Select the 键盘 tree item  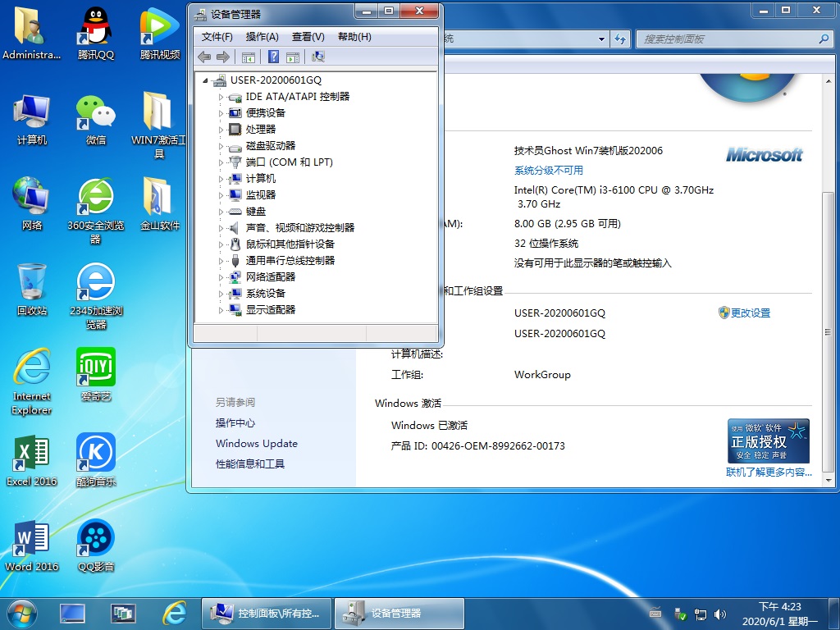pyautogui.click(x=256, y=212)
